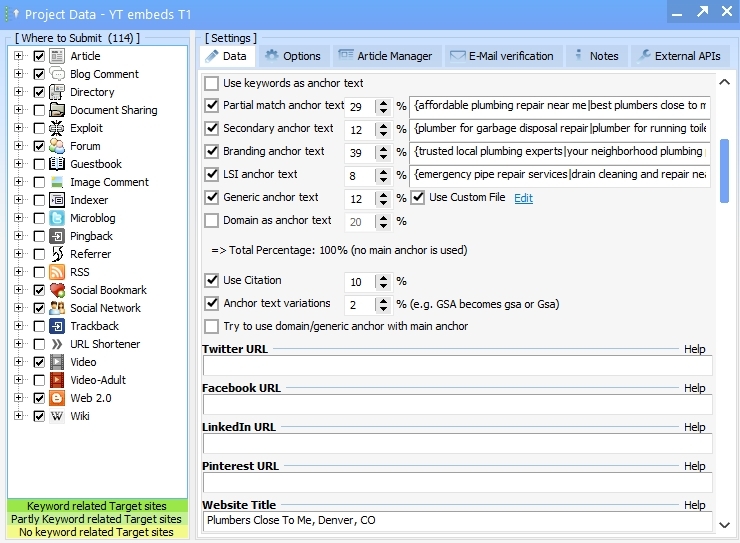Click the Wiki icon in the tree
This screenshot has width=740, height=543.
(x=57, y=416)
